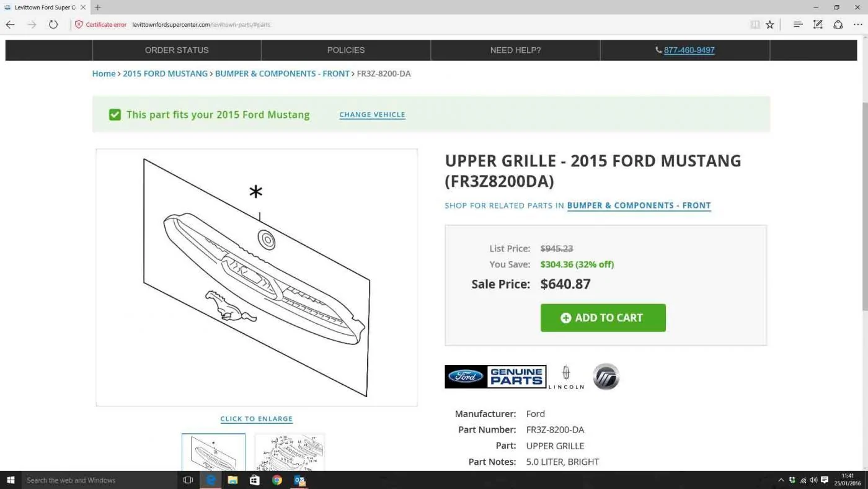Select the second exploded-diagram thumbnail
The width and height of the screenshot is (868, 489).
290,452
